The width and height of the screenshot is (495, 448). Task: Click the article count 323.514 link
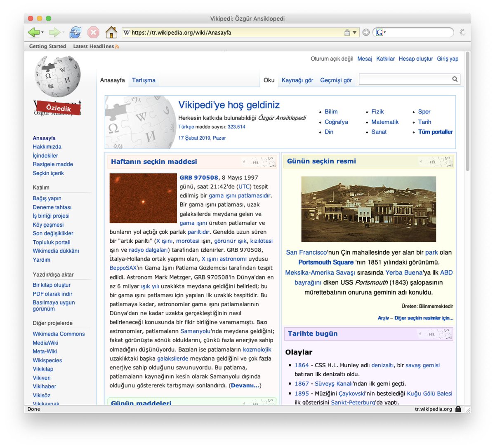[236, 127]
